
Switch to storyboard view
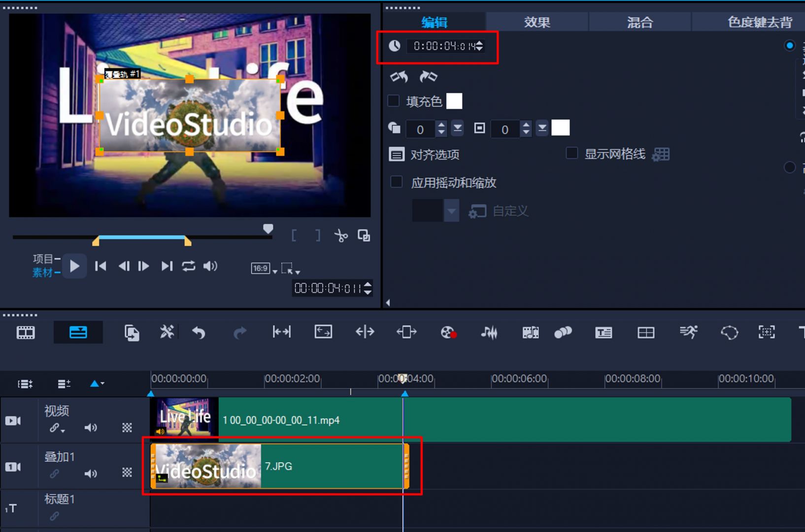[26, 333]
